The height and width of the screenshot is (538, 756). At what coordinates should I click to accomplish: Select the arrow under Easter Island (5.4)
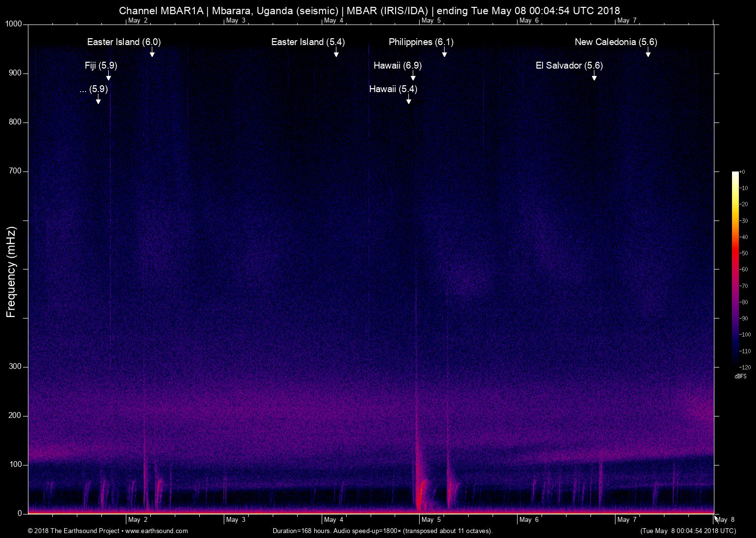pos(336,52)
